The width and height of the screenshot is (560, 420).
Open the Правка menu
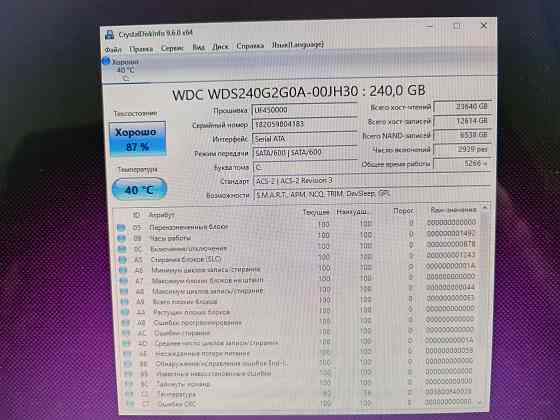[141, 49]
